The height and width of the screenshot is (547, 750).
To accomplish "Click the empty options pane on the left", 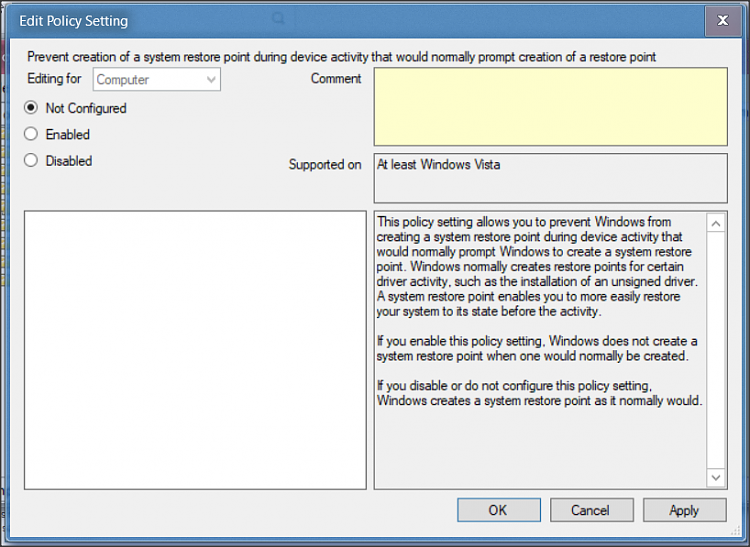I will click(x=195, y=349).
